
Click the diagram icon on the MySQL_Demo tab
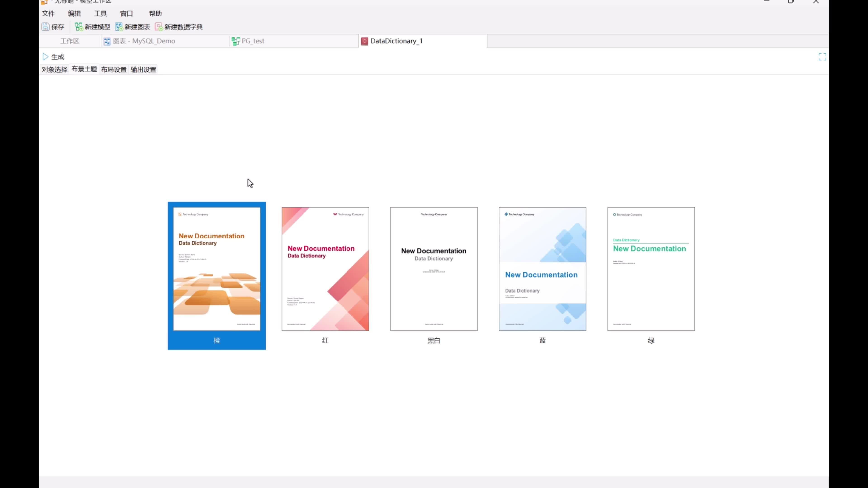(x=107, y=41)
